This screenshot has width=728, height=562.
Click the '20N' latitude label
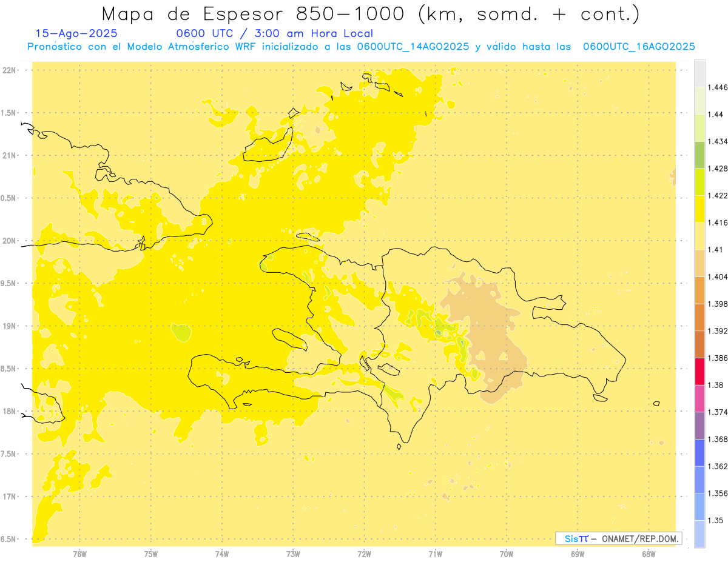tap(10, 241)
